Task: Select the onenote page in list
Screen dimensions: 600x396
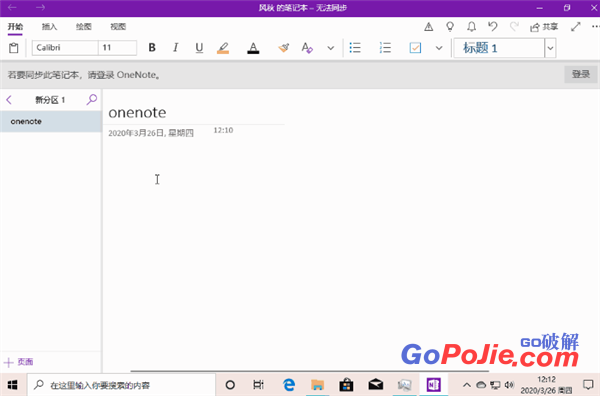Action: coord(51,122)
